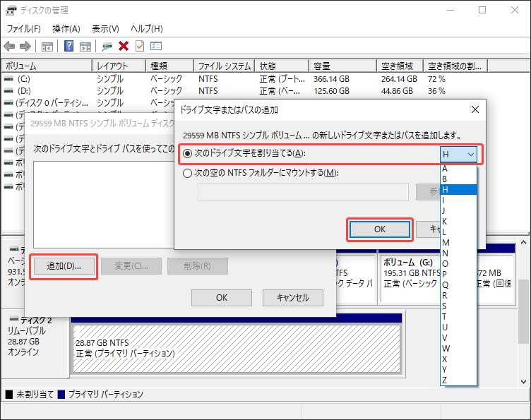Click the properties page checkmark icon
This screenshot has width=531, height=420.
point(140,46)
